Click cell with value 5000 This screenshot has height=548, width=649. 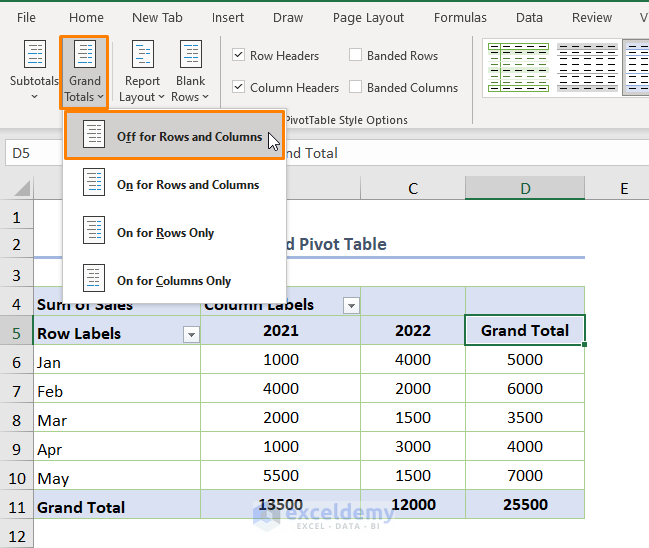coord(525,359)
